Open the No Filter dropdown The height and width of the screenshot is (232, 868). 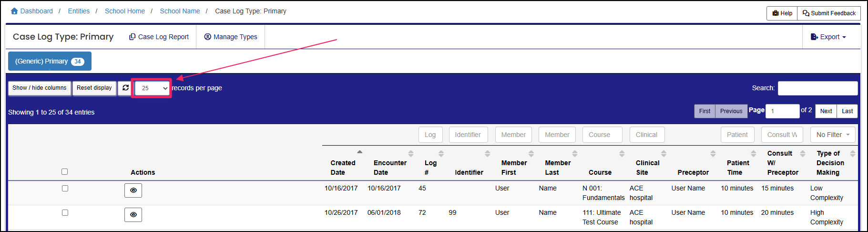(833, 135)
